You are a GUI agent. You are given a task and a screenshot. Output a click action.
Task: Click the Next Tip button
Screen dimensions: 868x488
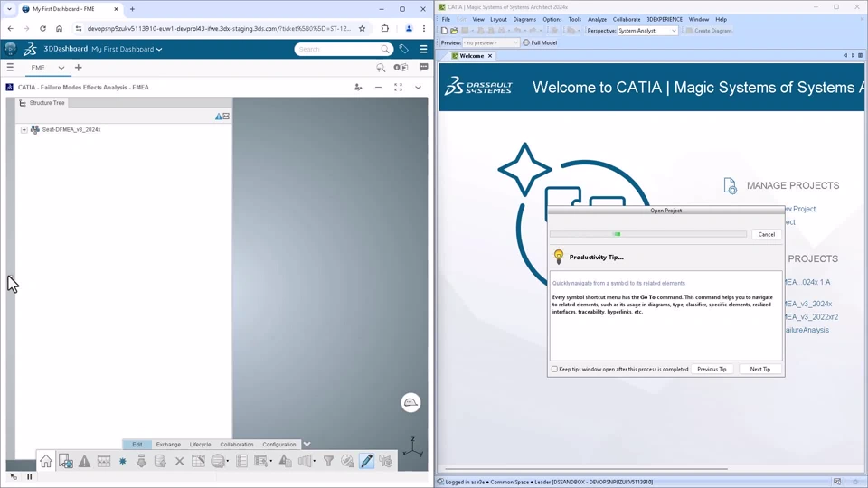click(x=760, y=369)
